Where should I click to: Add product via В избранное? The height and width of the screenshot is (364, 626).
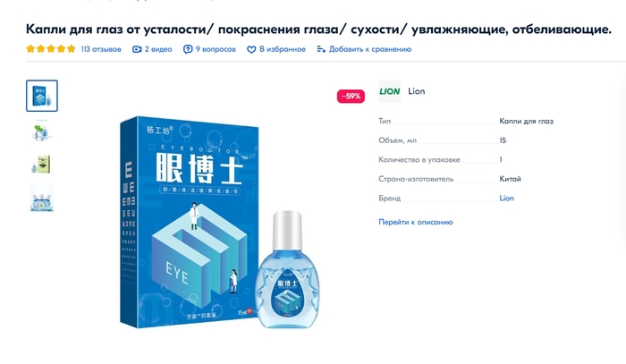click(283, 49)
